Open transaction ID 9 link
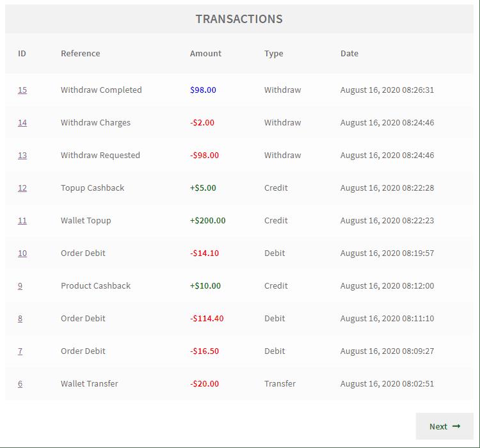The width and height of the screenshot is (480, 448). point(20,286)
